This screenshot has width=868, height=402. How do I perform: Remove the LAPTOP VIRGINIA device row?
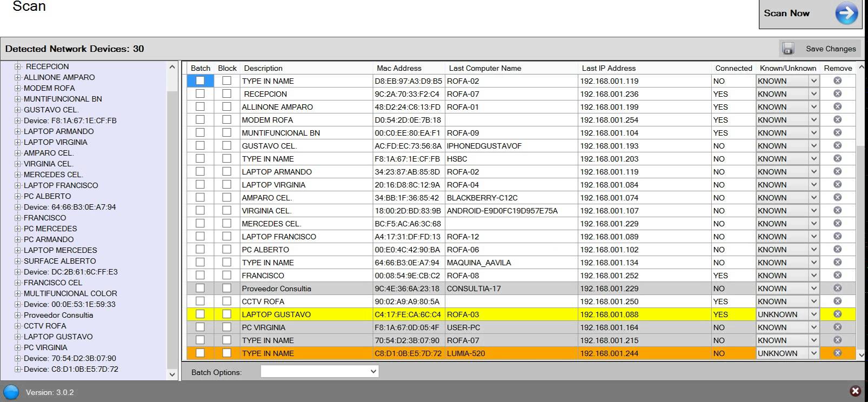coord(837,185)
